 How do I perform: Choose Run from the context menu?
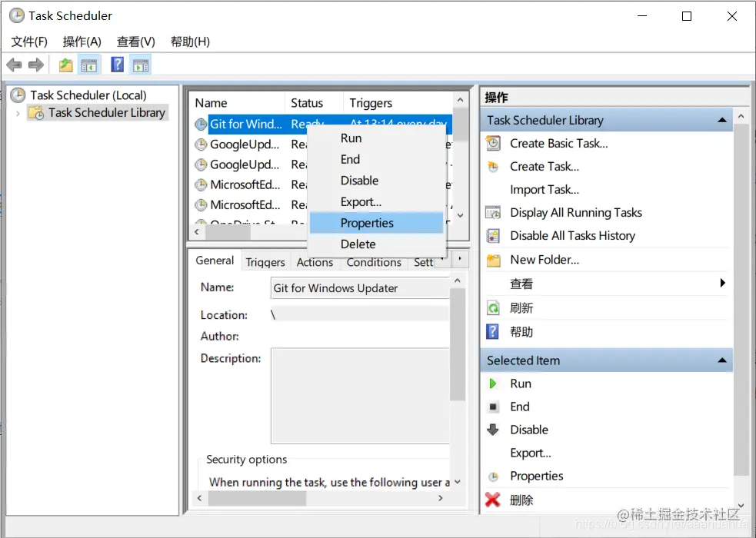pos(377,138)
